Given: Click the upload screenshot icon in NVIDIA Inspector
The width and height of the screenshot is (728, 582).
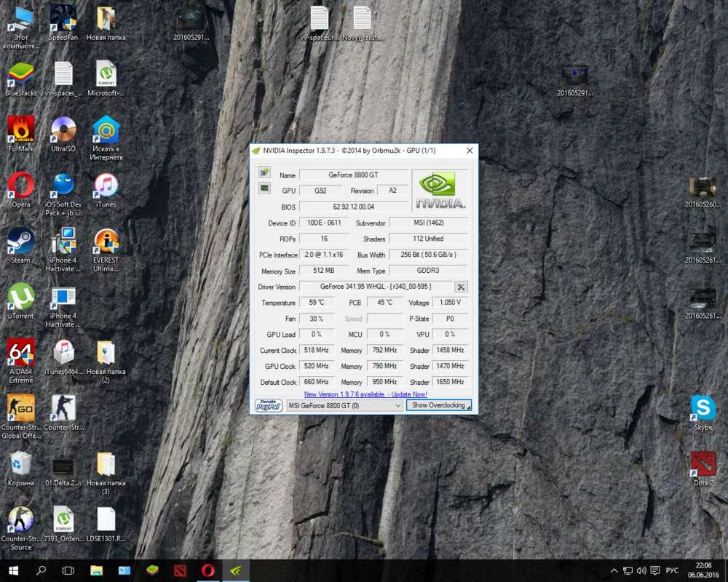Looking at the screenshot, I should click(x=264, y=172).
